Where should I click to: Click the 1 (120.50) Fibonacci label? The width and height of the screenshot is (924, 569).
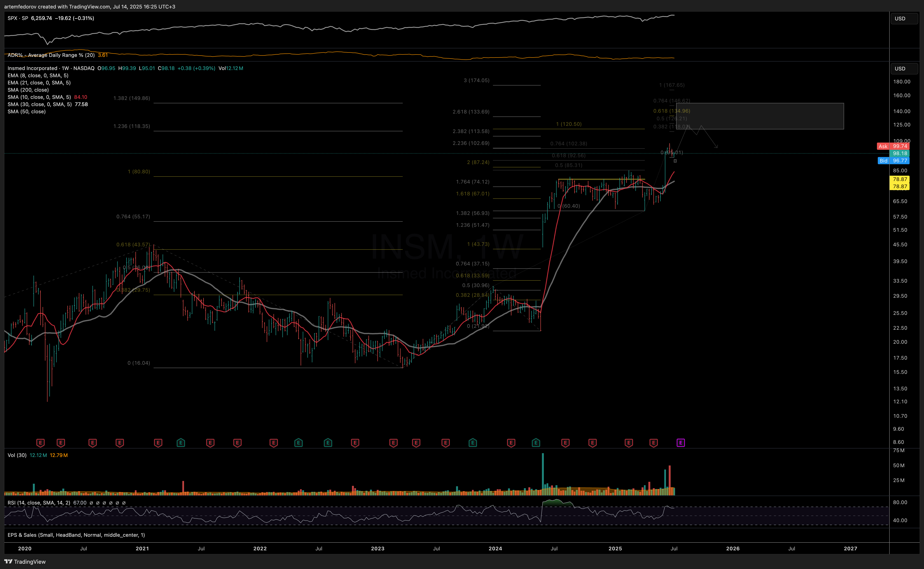(x=569, y=124)
